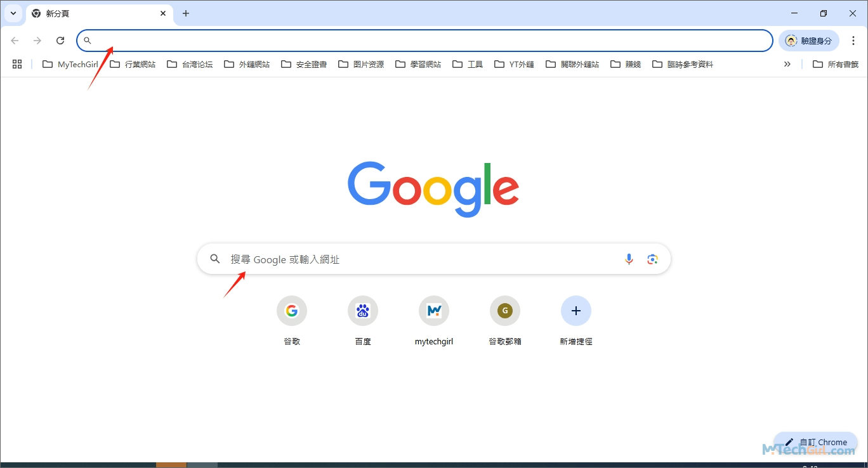Open the mytechgirl shortcut
Image resolution: width=868 pixels, height=468 pixels.
(433, 311)
